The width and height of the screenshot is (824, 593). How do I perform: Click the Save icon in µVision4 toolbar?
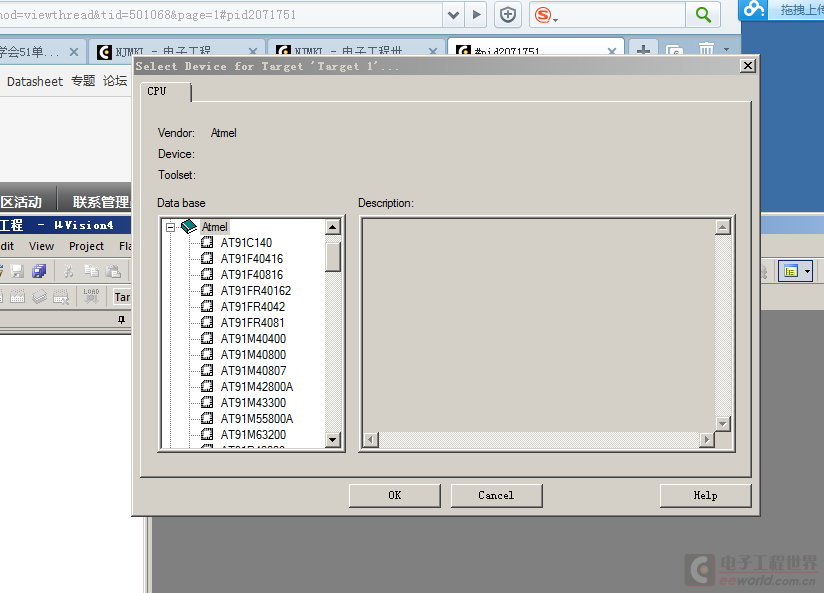pyautogui.click(x=18, y=271)
